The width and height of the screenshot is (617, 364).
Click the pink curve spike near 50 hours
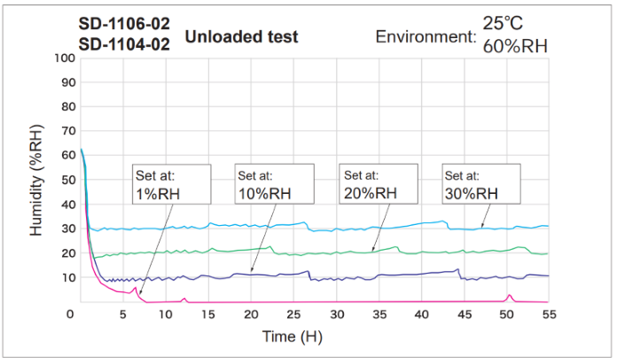509,296
